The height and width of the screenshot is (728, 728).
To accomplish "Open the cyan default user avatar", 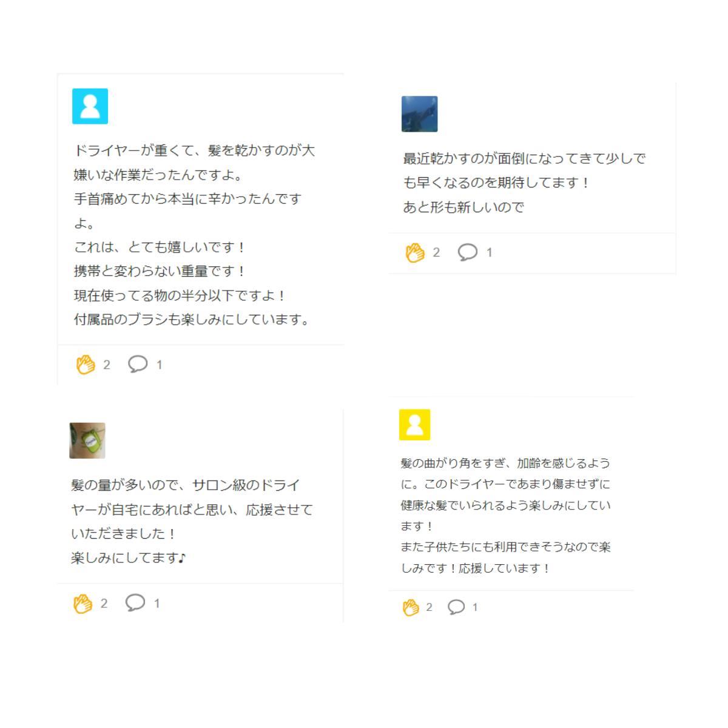I will (90, 106).
